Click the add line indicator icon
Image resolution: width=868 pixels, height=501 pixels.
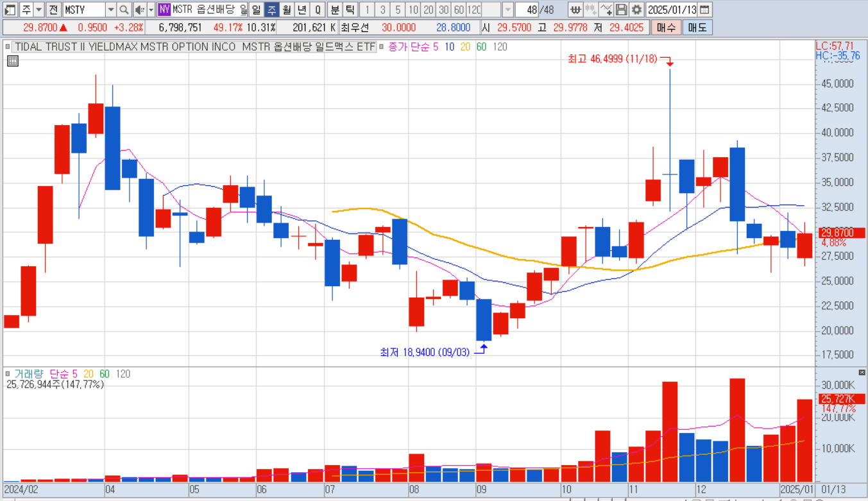point(606,10)
